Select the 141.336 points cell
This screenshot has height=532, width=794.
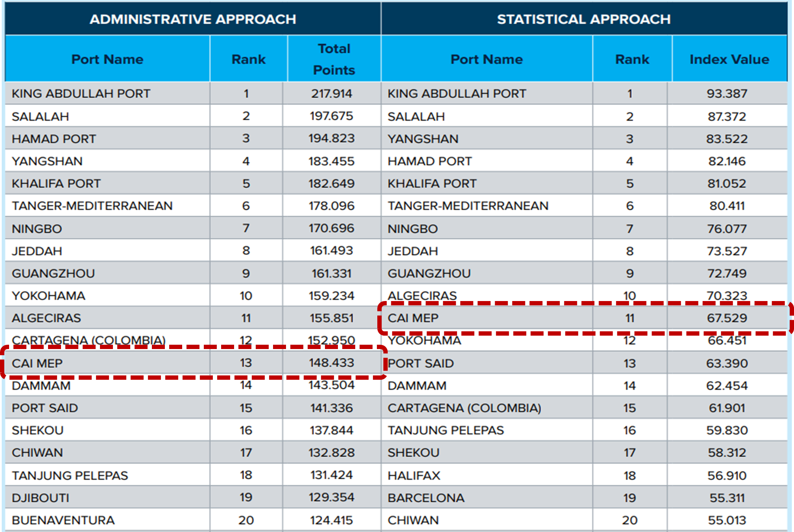pos(331,408)
